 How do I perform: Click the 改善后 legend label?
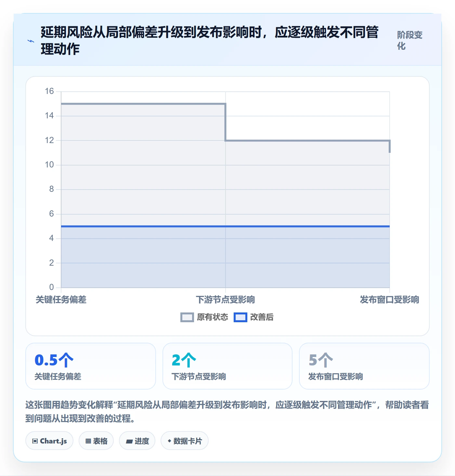click(x=262, y=317)
